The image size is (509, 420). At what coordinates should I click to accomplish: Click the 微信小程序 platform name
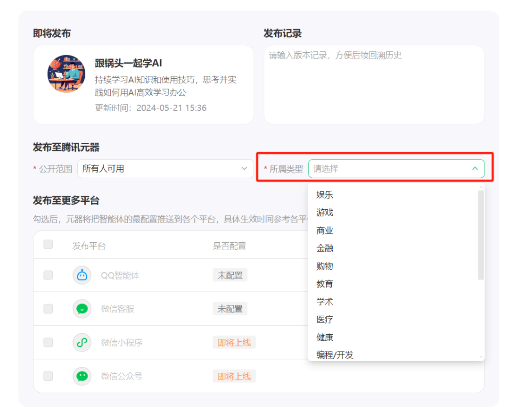point(122,343)
